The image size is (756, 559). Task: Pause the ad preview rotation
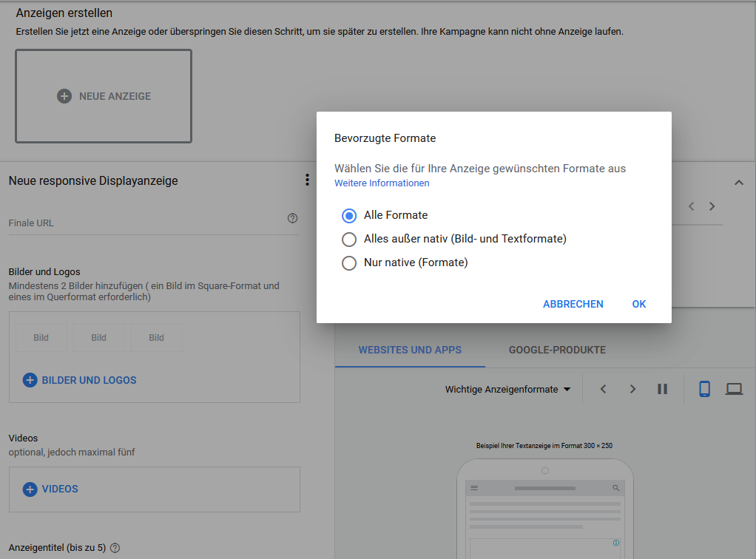(x=662, y=389)
